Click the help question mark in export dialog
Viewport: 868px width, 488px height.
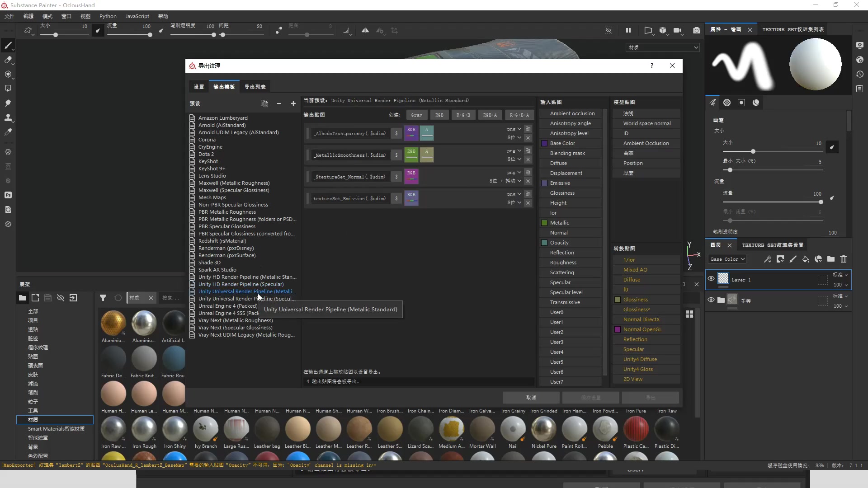tap(652, 66)
